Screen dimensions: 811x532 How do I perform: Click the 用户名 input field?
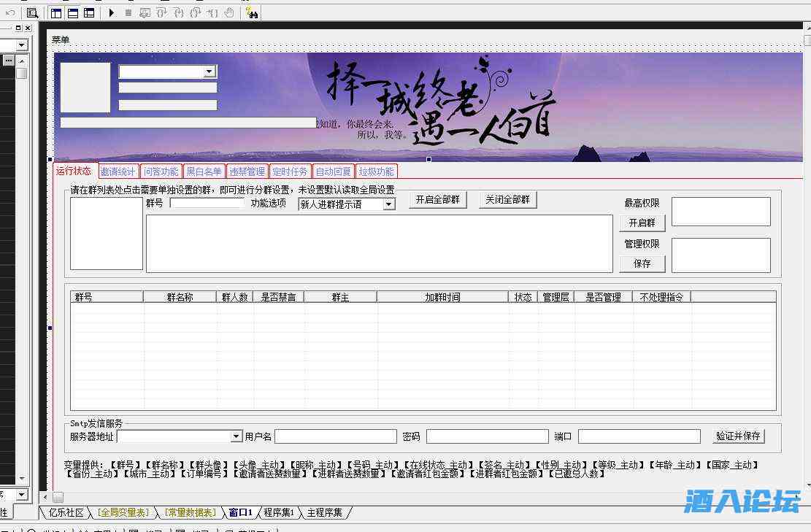335,436
